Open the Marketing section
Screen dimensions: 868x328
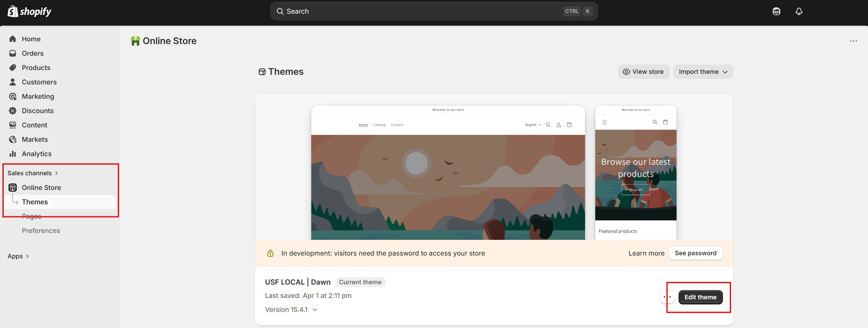point(38,96)
